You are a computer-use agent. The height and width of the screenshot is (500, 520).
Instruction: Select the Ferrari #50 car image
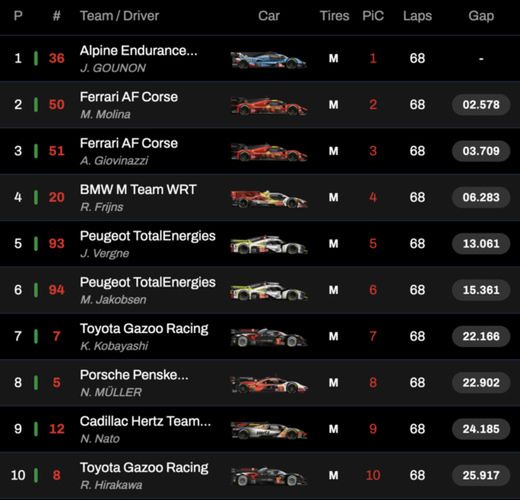pos(269,106)
